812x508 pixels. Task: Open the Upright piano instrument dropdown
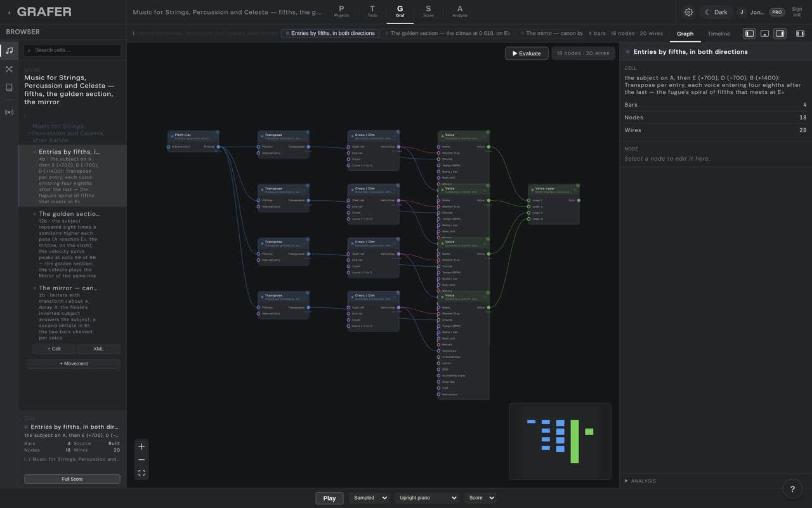[x=427, y=498]
